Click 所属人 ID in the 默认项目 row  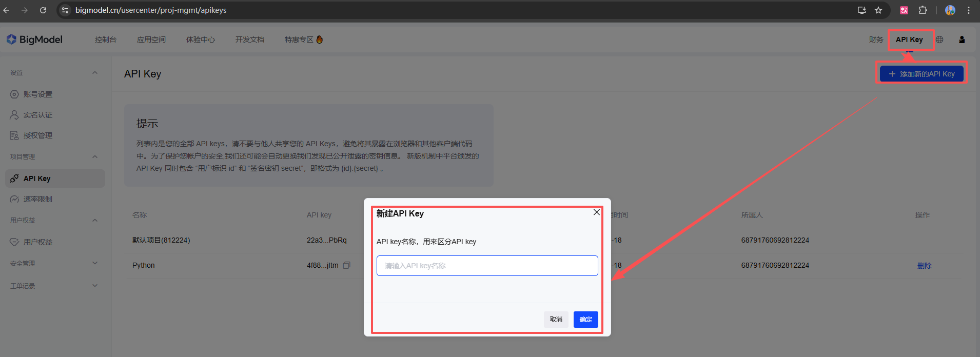(775, 240)
